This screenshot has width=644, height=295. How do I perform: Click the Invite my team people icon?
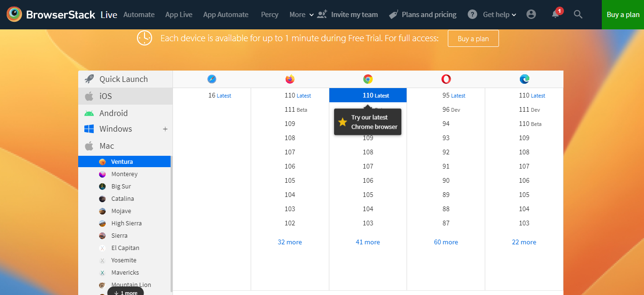pyautogui.click(x=322, y=14)
